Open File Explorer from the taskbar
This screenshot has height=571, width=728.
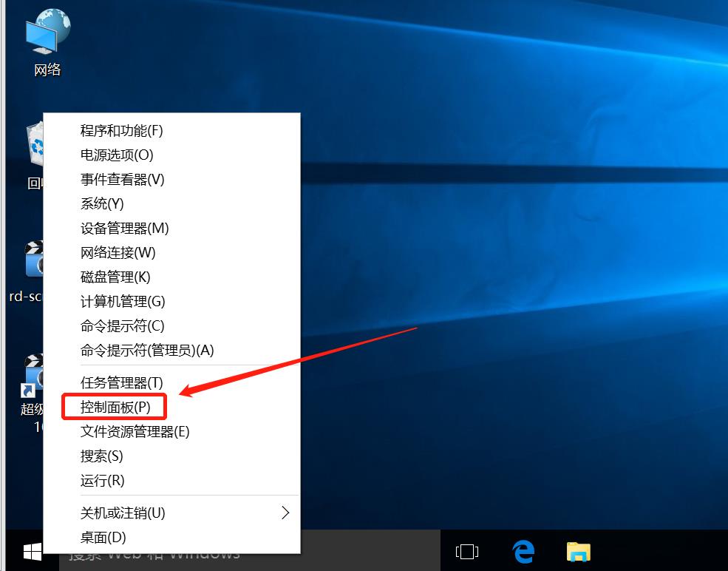point(579,552)
